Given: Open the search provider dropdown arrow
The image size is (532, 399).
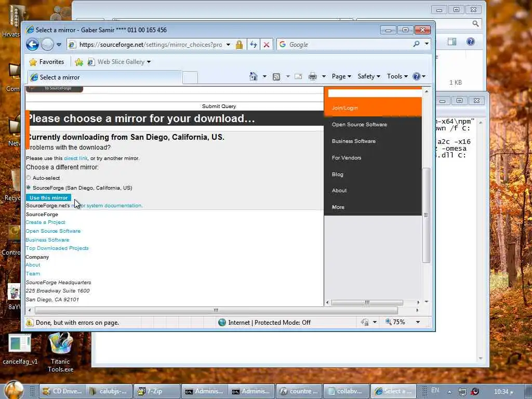Looking at the screenshot, I should coord(427,44).
